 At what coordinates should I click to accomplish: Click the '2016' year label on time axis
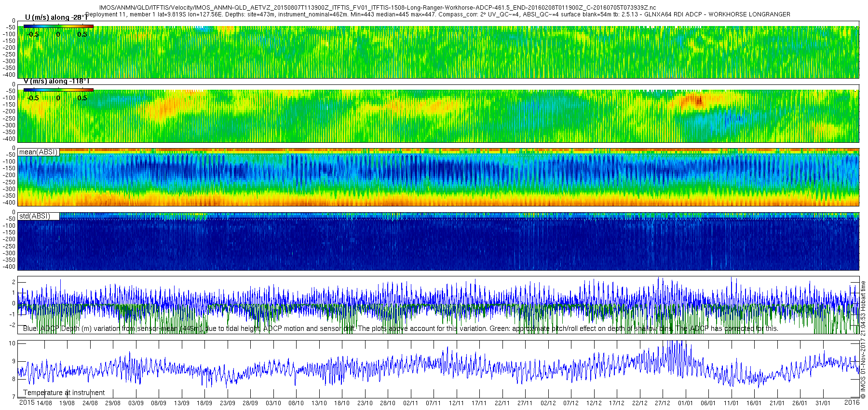[x=852, y=402]
